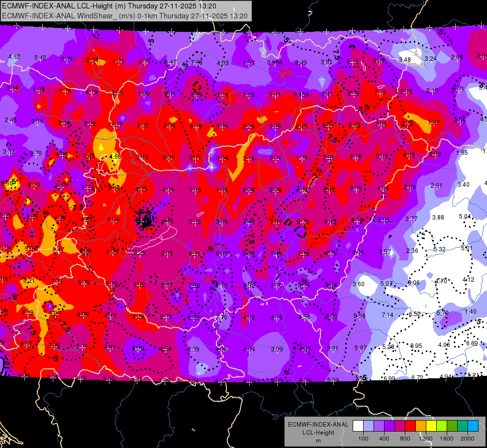Click ECMWF-INDEX-ANAL text in the legend box

point(318,425)
